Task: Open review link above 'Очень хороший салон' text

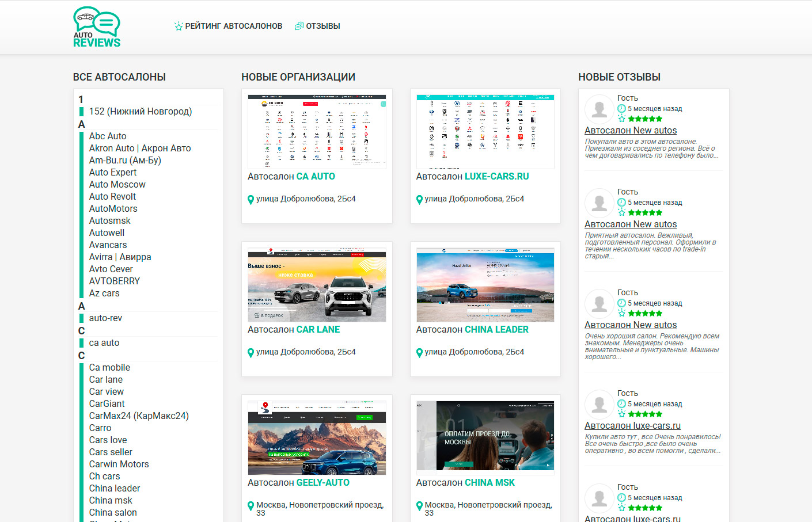Action: (x=631, y=325)
